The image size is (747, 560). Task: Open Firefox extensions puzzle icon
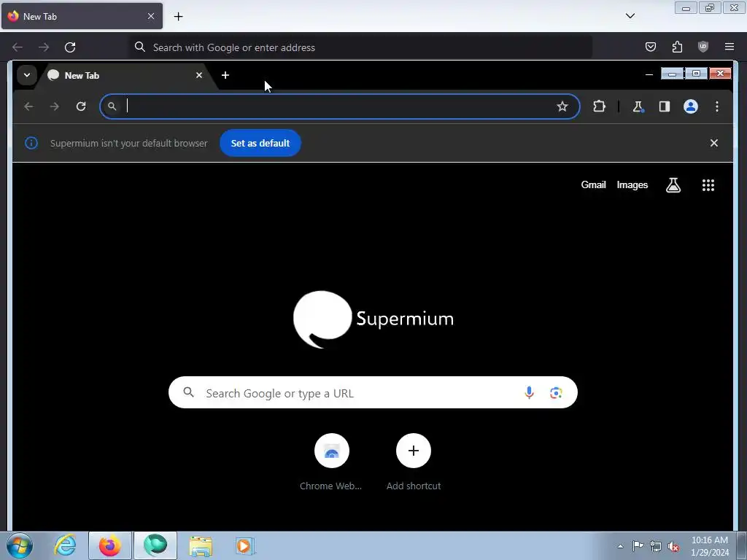pyautogui.click(x=677, y=47)
